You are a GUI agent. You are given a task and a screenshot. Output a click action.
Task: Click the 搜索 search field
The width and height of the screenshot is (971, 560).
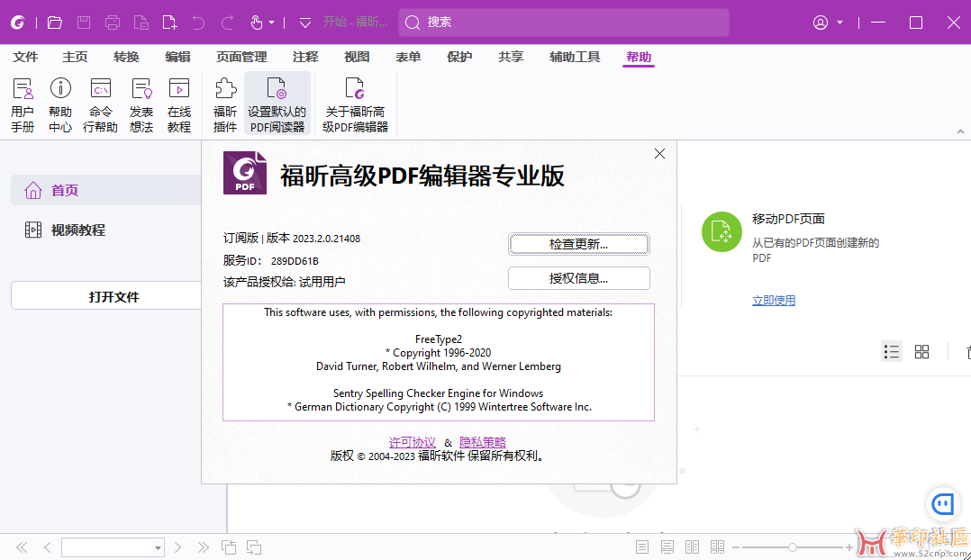pyautogui.click(x=564, y=23)
